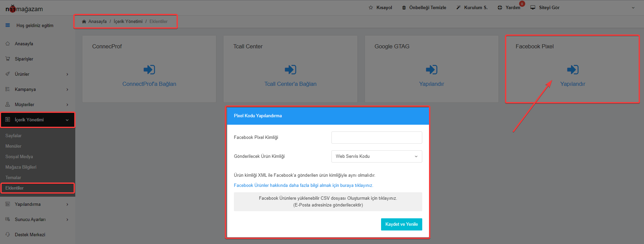
Task: Click the 'Hoş geldiniz egitim' text
Action: [x=35, y=25]
